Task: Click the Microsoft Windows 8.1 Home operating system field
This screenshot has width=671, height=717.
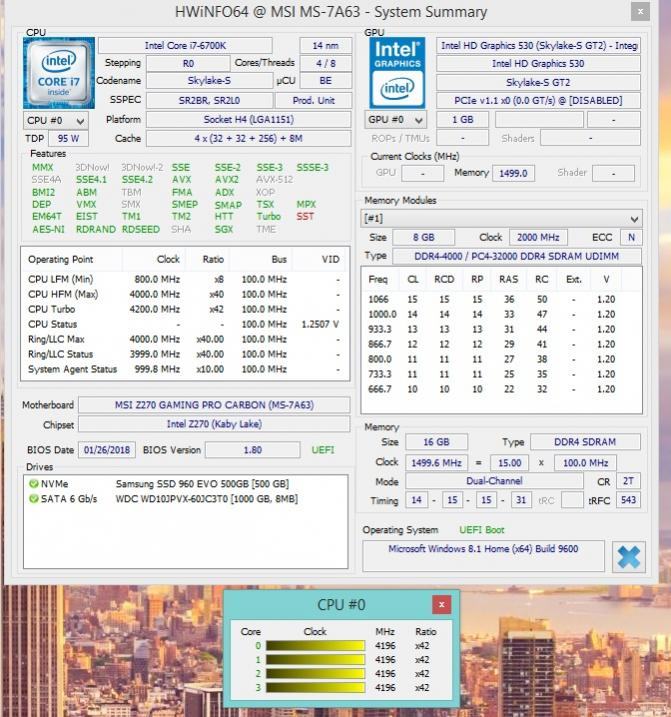Action: click(483, 556)
